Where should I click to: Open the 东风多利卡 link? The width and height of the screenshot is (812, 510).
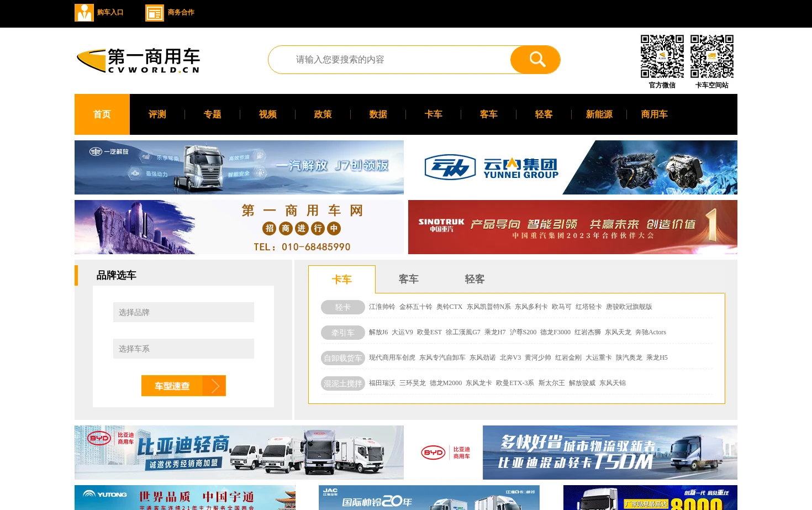(531, 307)
